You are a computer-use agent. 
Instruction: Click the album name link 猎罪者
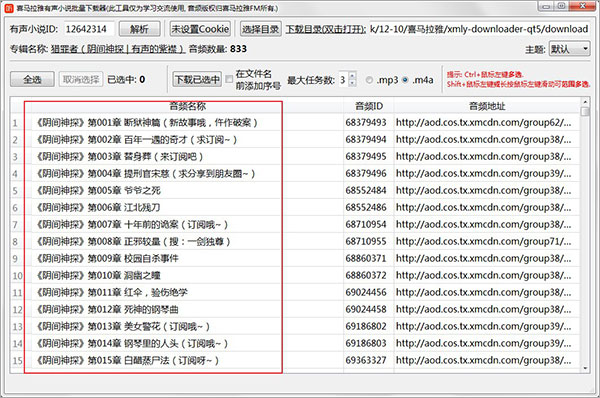pyautogui.click(x=118, y=49)
